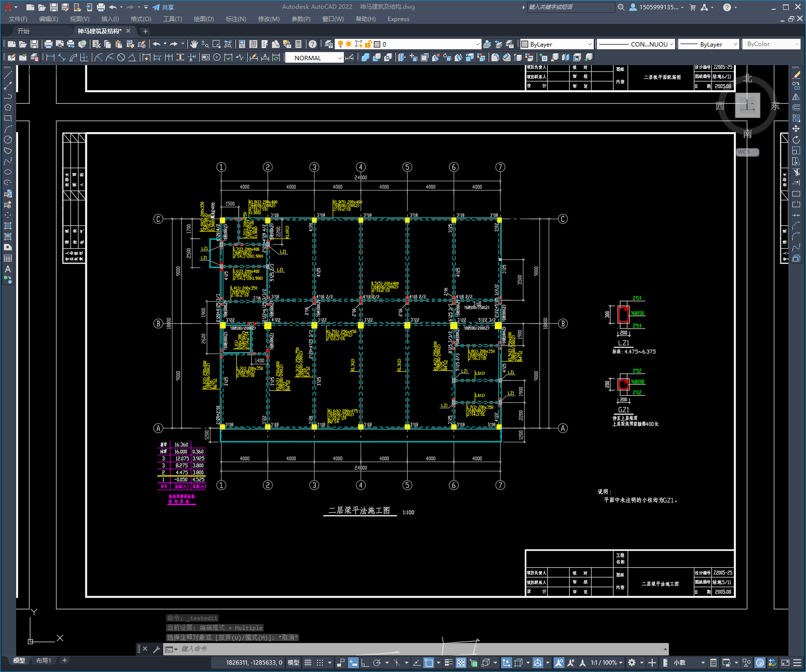
Task: Click the search magnifier icon
Action: [621, 7]
